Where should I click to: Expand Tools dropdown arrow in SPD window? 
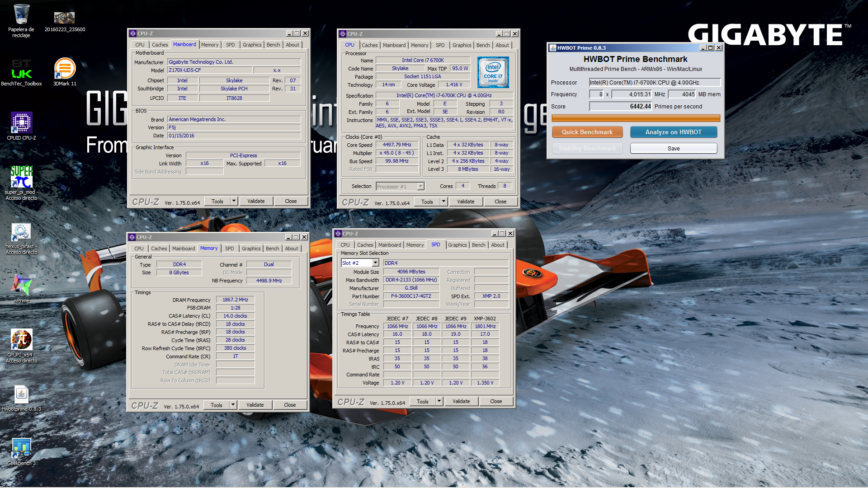439,401
